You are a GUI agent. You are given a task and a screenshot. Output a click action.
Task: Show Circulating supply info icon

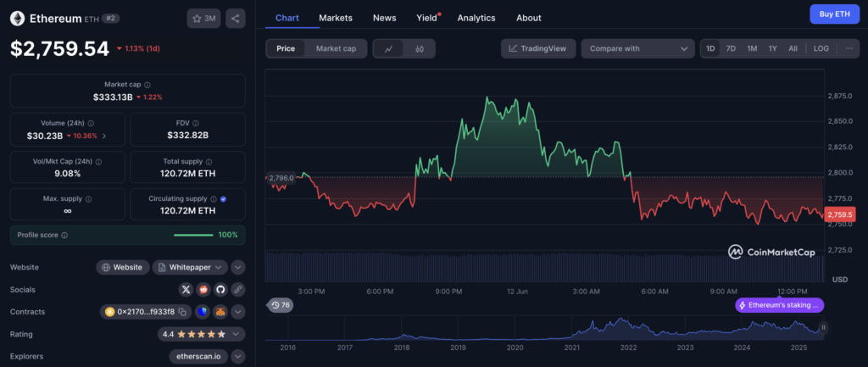pyautogui.click(x=213, y=198)
